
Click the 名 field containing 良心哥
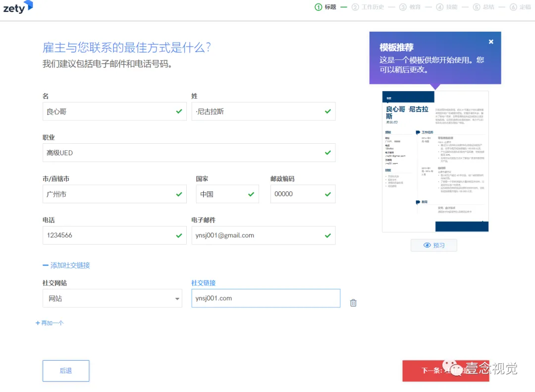pyautogui.click(x=114, y=112)
